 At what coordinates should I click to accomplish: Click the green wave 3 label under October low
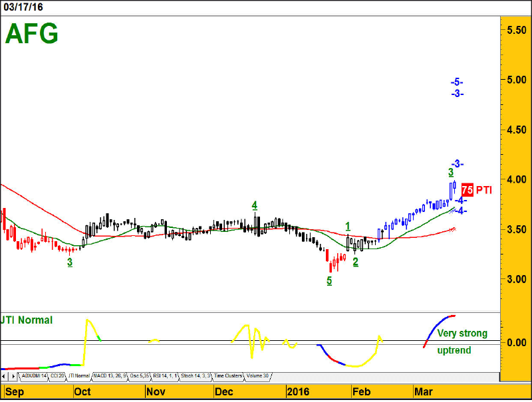click(70, 262)
